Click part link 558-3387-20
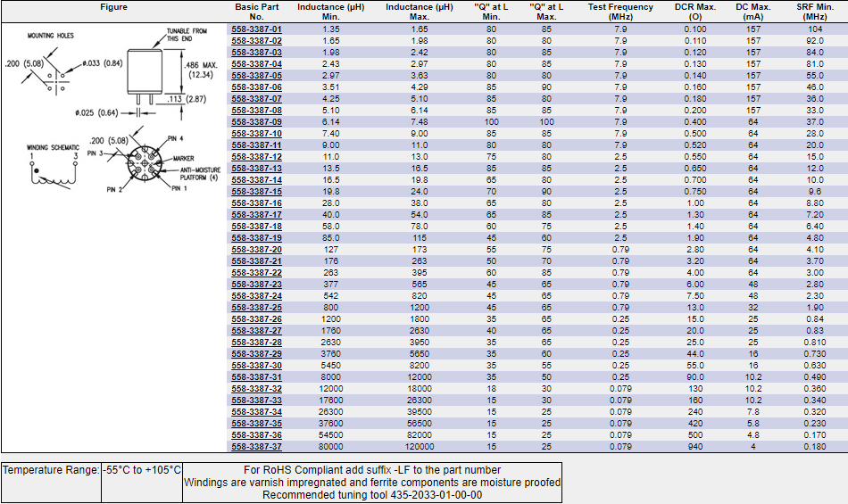This screenshot has height=504, width=848. (256, 250)
